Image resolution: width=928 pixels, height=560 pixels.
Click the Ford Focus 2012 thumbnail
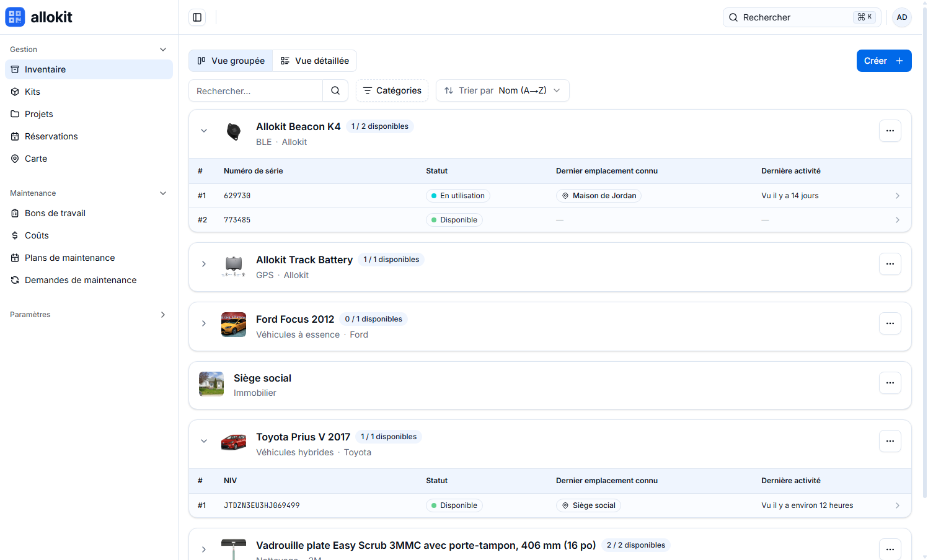click(x=234, y=325)
